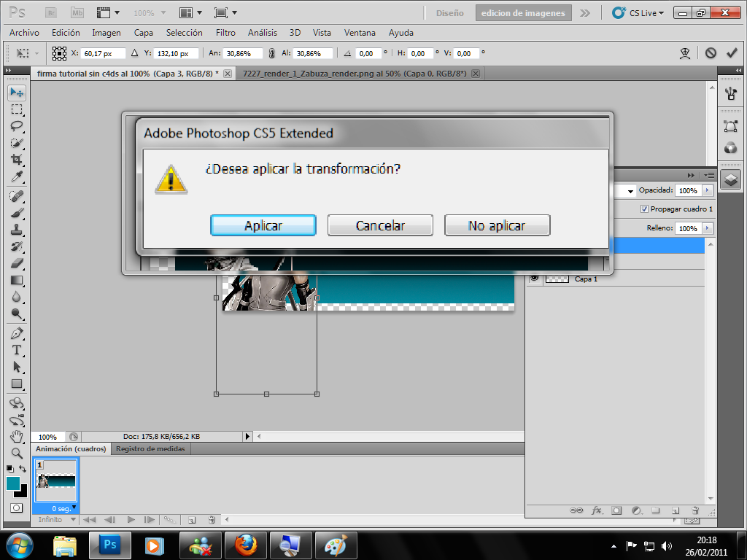Screen dimensions: 747x560
Task: Select the Clone Stamp tool
Action: pyautogui.click(x=17, y=230)
